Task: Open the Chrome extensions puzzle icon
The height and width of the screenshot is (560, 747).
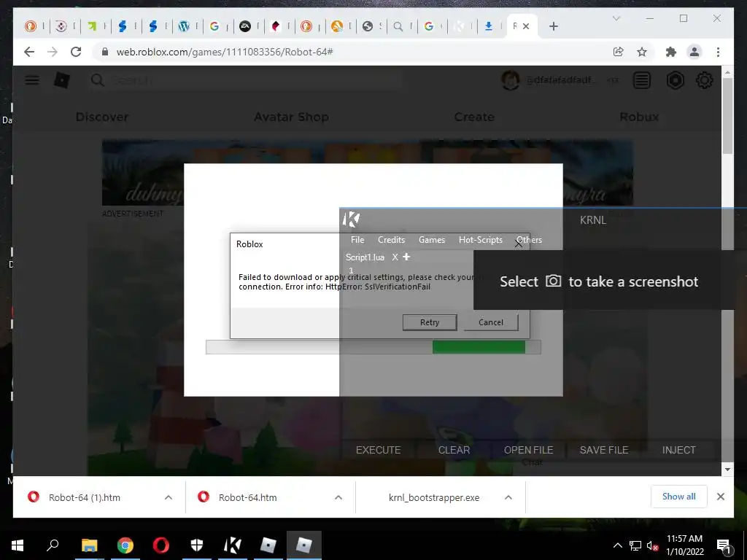Action: click(671, 52)
